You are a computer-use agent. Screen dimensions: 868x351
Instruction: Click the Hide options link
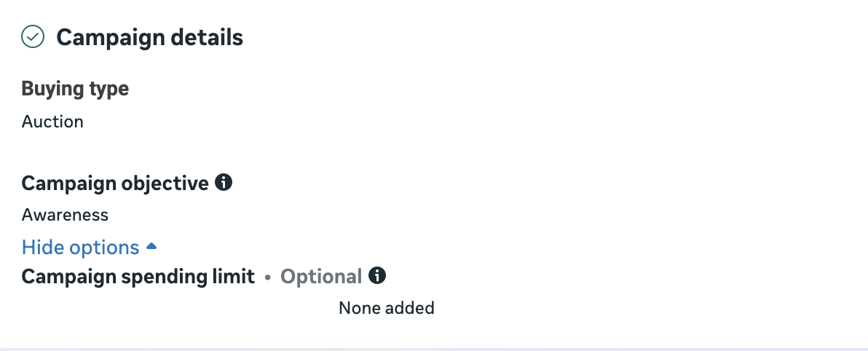tap(80, 248)
